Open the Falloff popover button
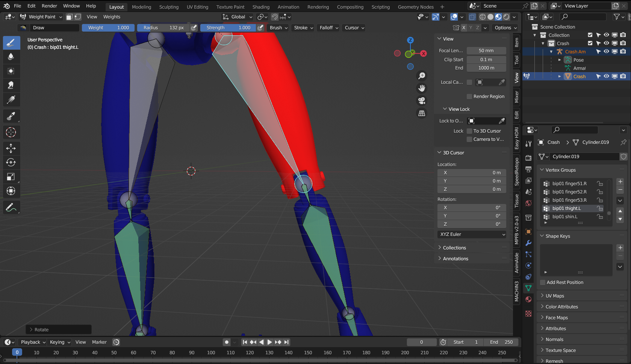The image size is (631, 364). 329,28
